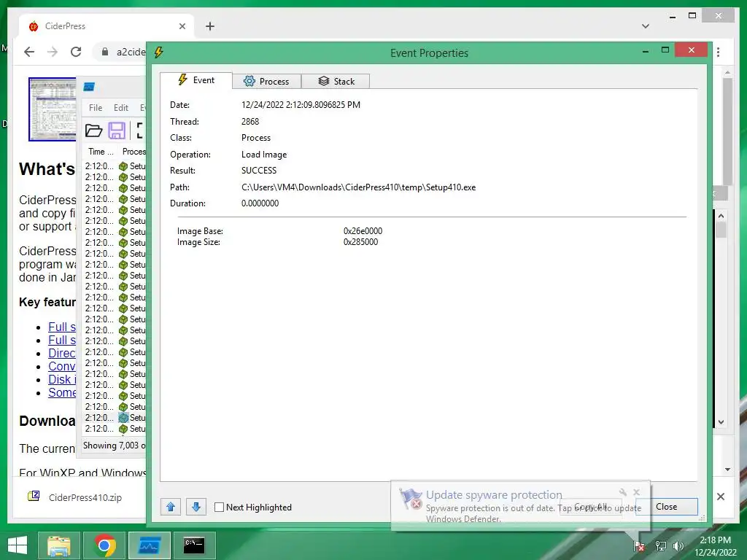This screenshot has height=560, width=747.
Task: Click the Operation value Load Image
Action: [264, 155]
